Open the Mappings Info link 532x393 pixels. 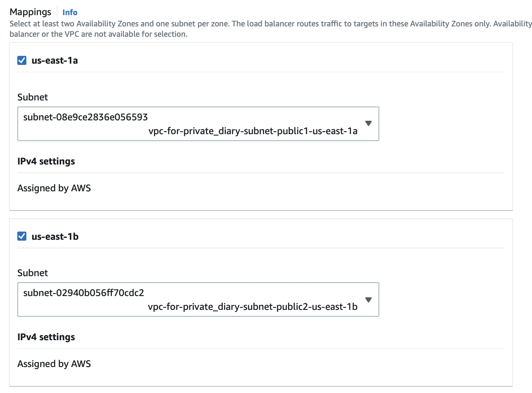tap(70, 13)
